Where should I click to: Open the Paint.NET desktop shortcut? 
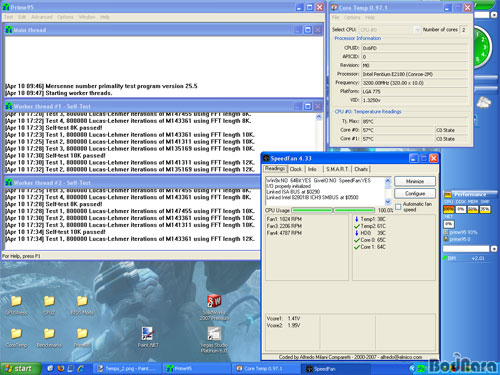(148, 337)
